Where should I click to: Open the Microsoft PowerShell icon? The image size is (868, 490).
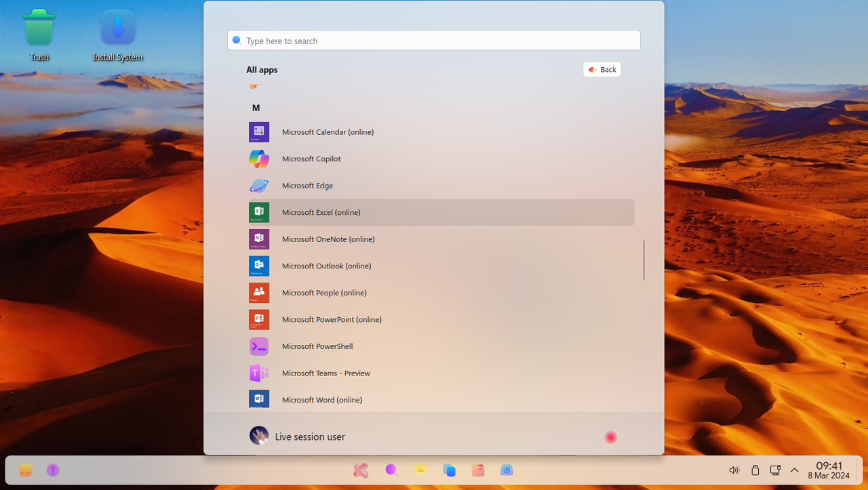pos(259,346)
